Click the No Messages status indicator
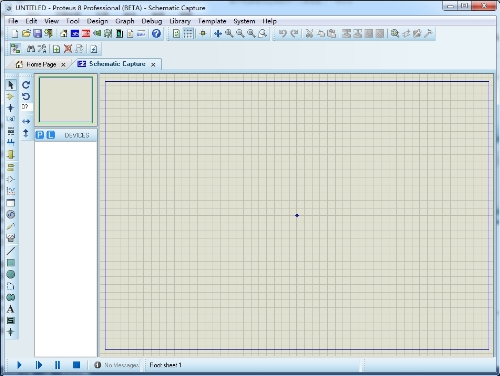 point(116,365)
